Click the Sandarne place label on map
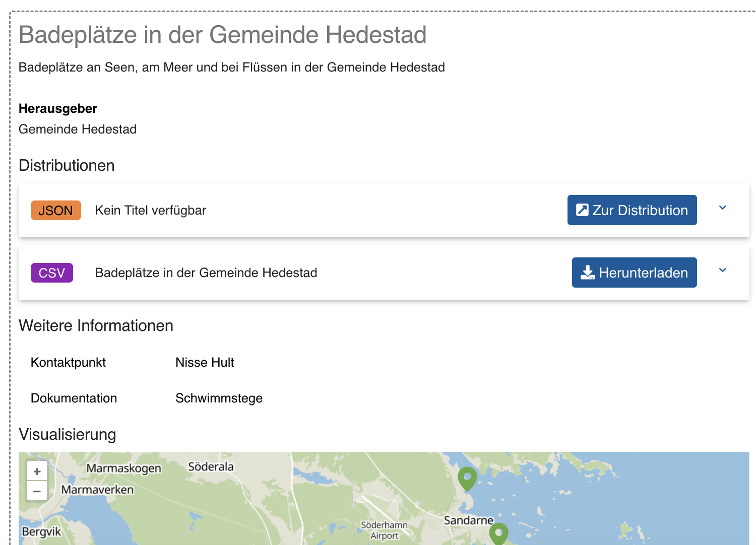 pyautogui.click(x=468, y=520)
